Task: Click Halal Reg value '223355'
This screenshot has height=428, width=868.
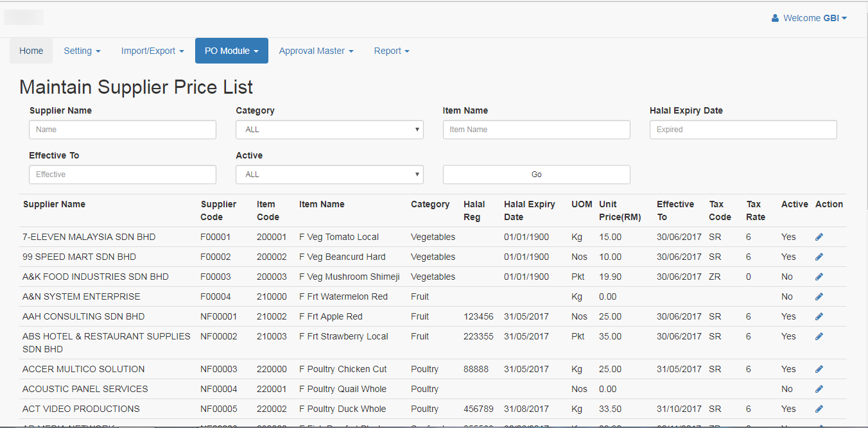Action: [478, 336]
